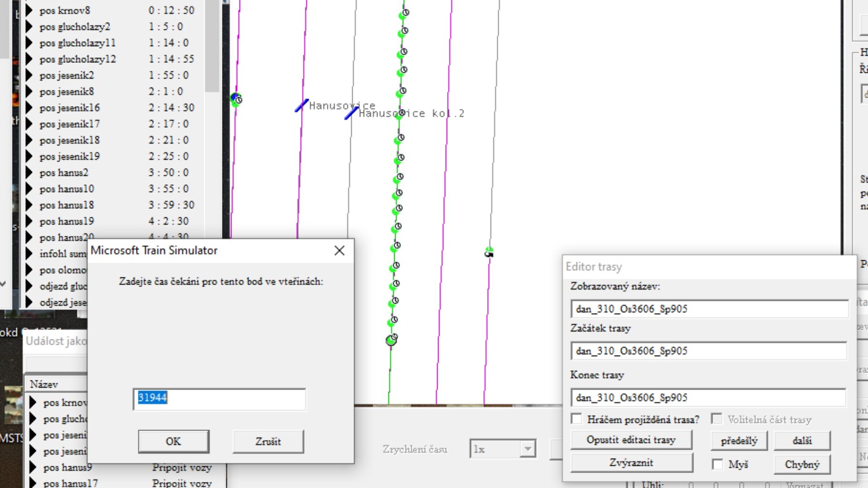Viewport: 868px width, 488px height.
Task: Click the waiting time field containing 31944
Action: coord(219,399)
